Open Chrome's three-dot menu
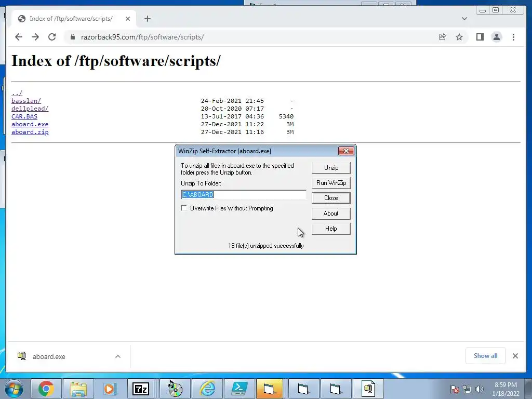Screen dimensions: 532x399 (x=513, y=37)
